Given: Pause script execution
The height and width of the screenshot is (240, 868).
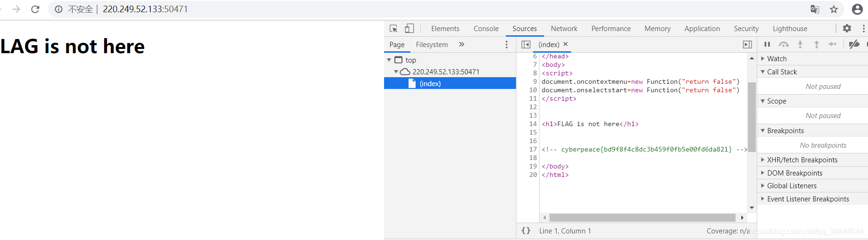Looking at the screenshot, I should point(767,44).
